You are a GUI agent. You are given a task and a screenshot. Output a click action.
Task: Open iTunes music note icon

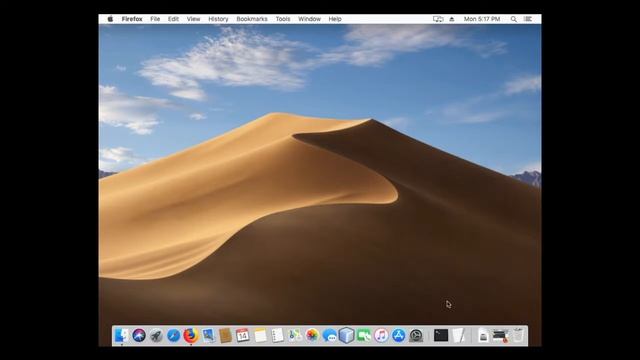[x=381, y=336]
